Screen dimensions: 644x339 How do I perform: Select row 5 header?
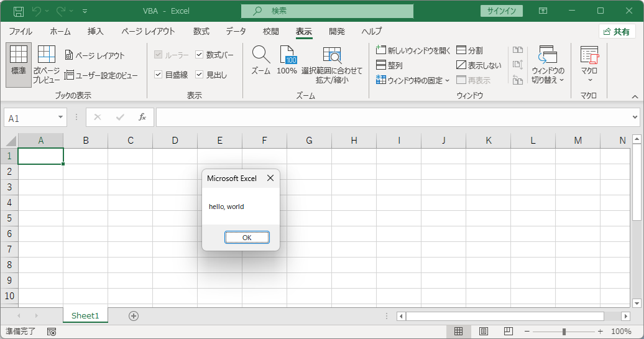9,218
